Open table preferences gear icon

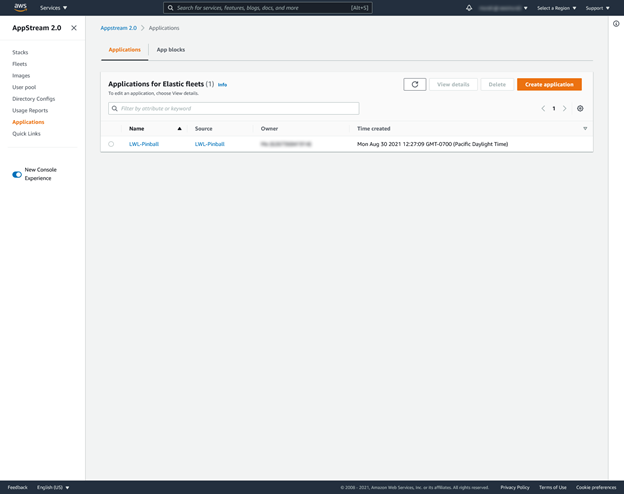coord(580,108)
